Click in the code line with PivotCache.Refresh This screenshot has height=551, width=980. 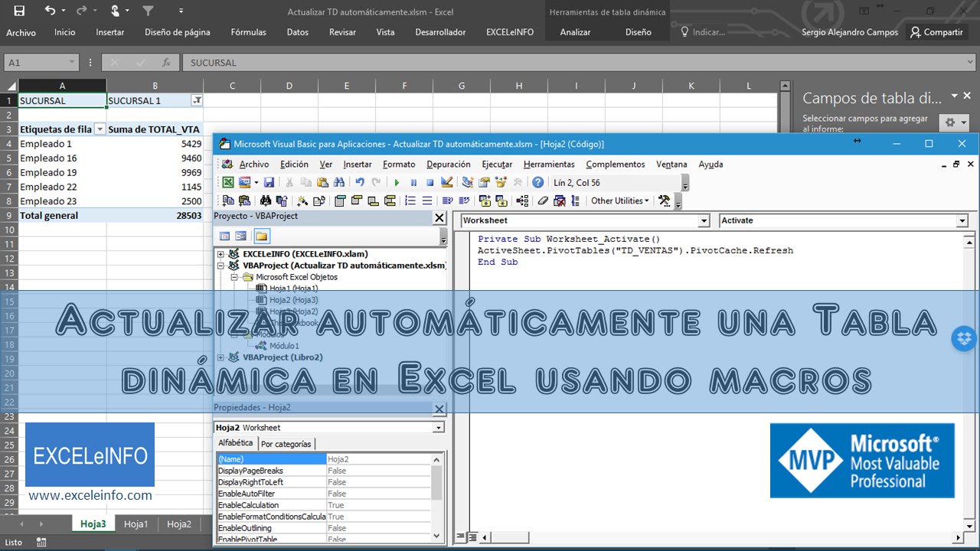pyautogui.click(x=635, y=250)
